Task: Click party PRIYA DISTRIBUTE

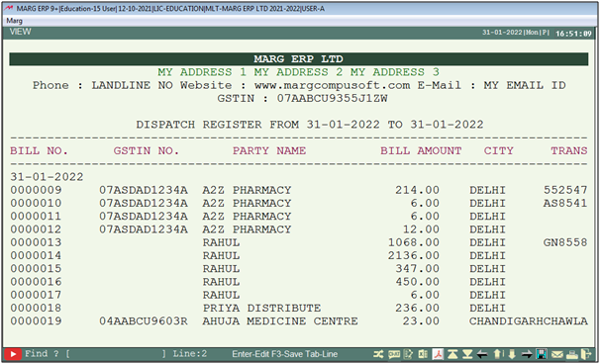Action: pyautogui.click(x=261, y=309)
